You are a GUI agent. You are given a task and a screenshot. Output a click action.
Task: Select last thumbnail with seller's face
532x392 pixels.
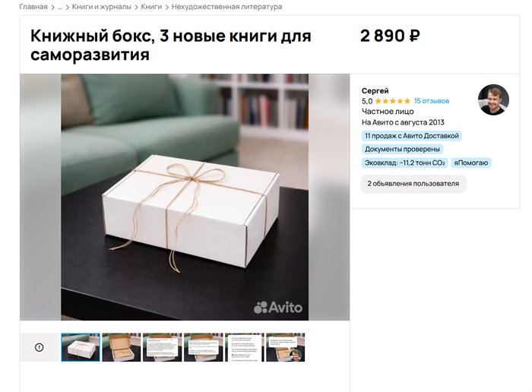pos(285,347)
